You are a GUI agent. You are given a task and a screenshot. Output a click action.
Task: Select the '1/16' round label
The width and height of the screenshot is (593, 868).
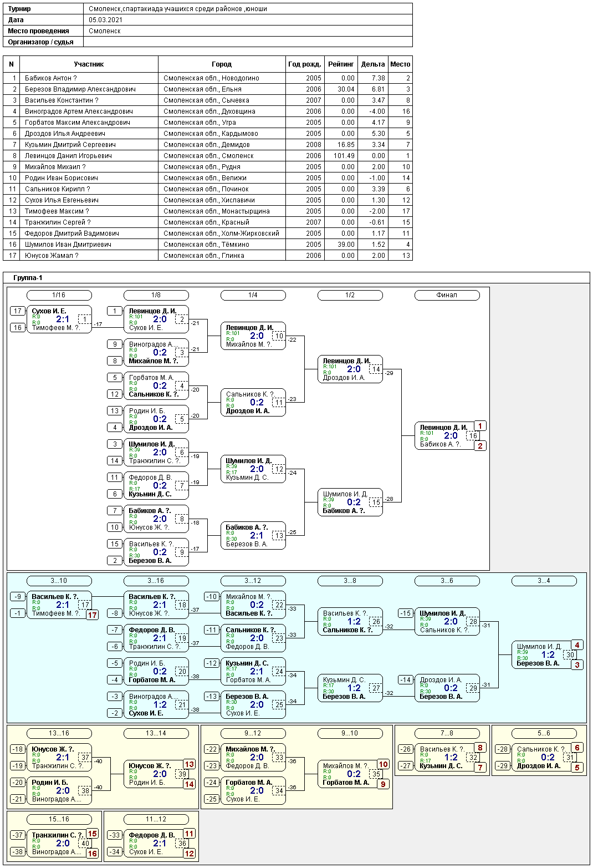tap(59, 295)
